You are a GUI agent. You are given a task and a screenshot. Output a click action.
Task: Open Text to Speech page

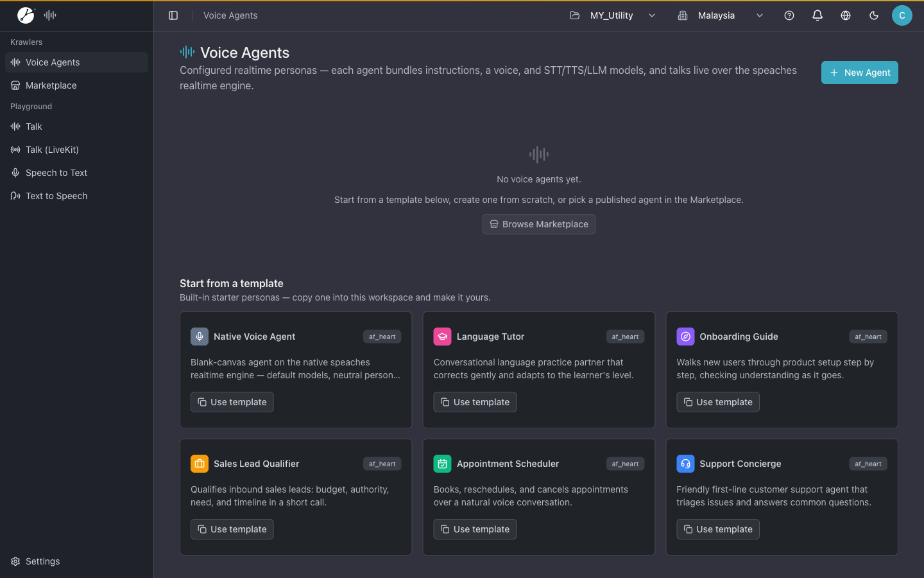tap(77, 196)
